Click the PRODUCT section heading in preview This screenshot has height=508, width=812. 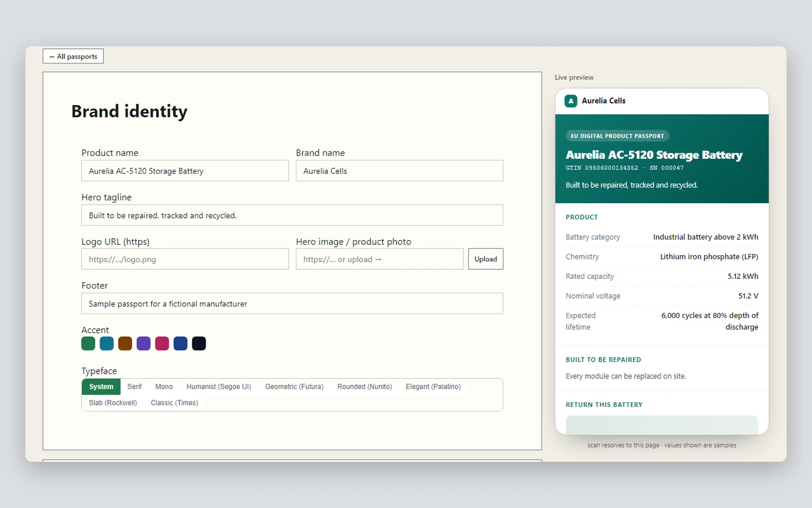click(582, 217)
